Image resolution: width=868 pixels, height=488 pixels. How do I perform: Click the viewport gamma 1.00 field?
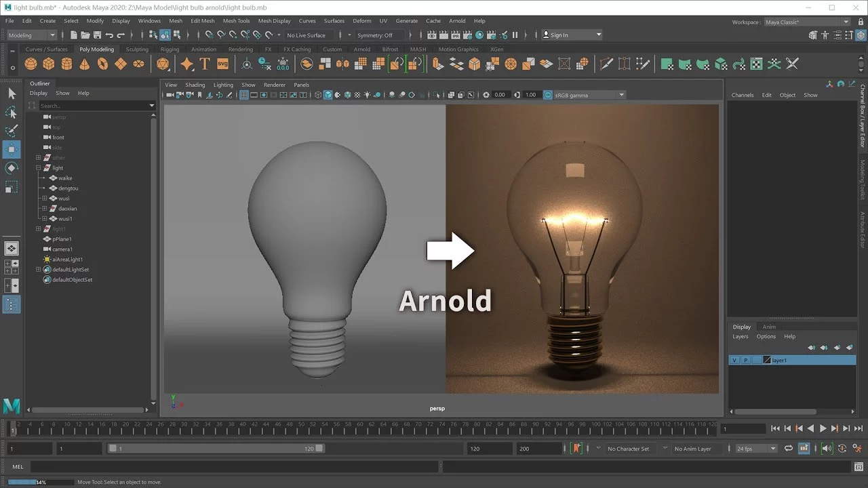[x=530, y=95]
